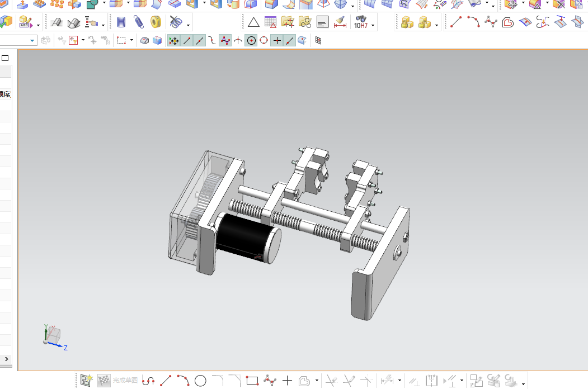This screenshot has height=389, width=588.
Task: Expand the 10H7 tool dropdown arrow
Action: point(373,26)
